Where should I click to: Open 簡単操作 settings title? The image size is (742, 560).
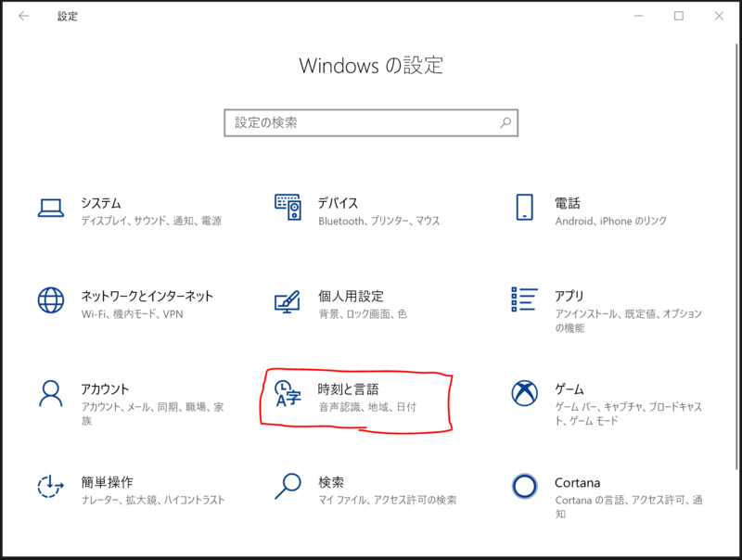click(x=107, y=482)
